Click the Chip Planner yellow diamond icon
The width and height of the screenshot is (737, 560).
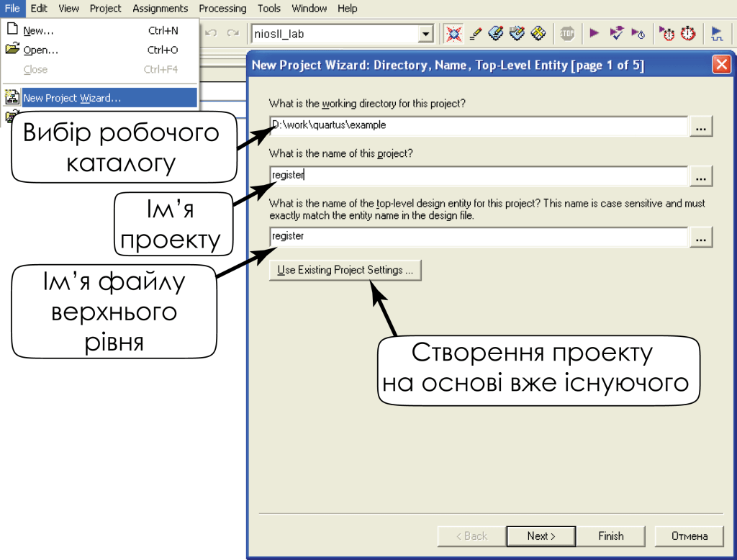pos(538,33)
